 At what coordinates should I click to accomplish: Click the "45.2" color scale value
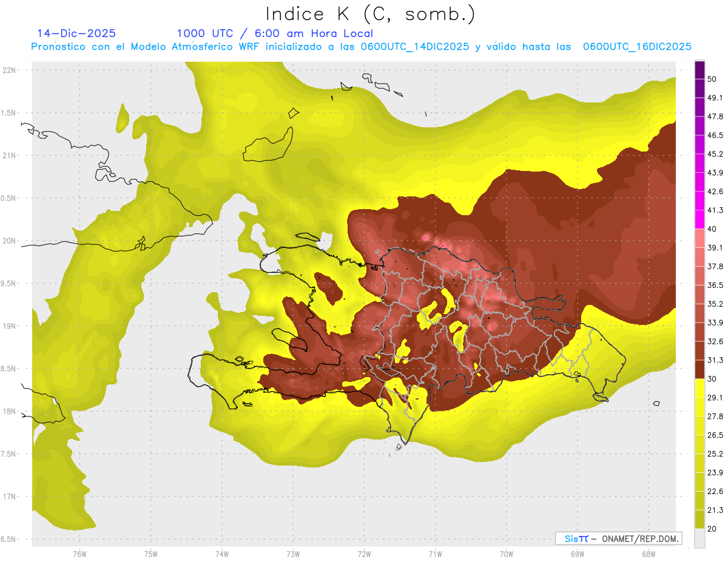click(x=716, y=154)
